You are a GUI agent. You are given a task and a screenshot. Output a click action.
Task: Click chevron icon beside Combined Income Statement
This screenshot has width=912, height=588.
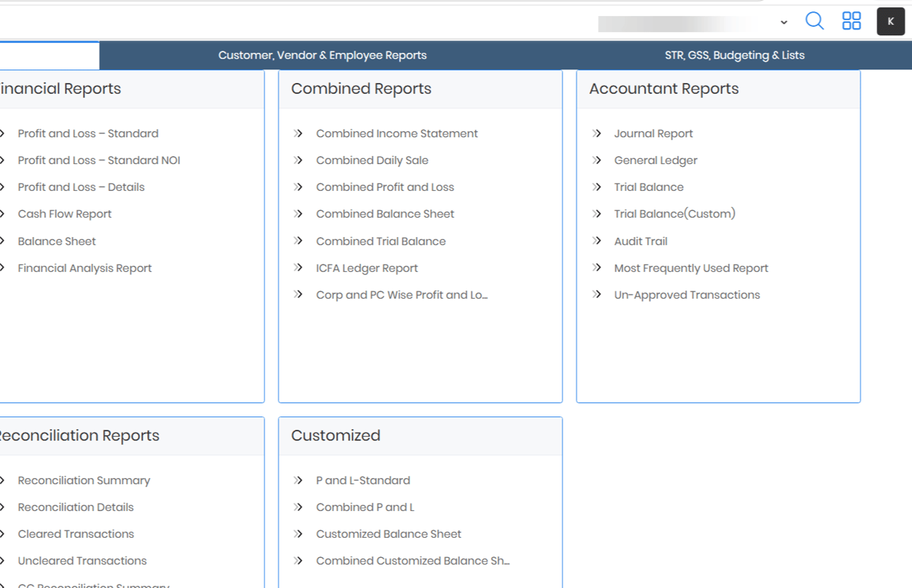(x=298, y=133)
